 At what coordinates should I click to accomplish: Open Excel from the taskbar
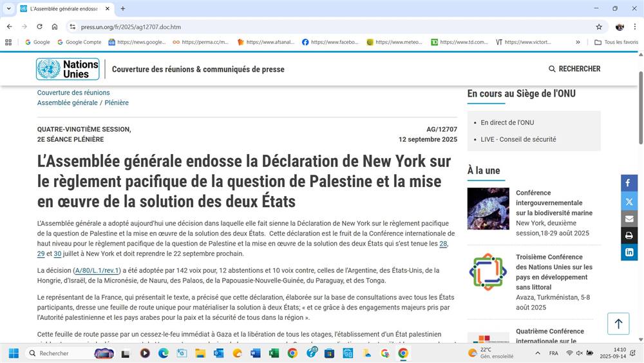274,353
